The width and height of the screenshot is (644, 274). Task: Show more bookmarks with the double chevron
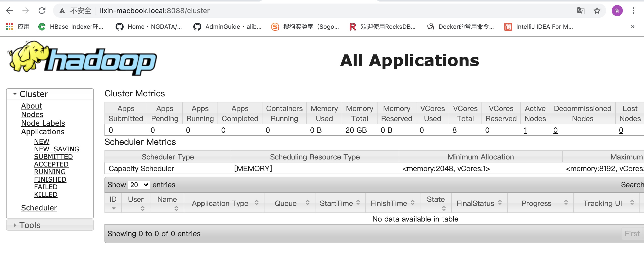click(633, 26)
